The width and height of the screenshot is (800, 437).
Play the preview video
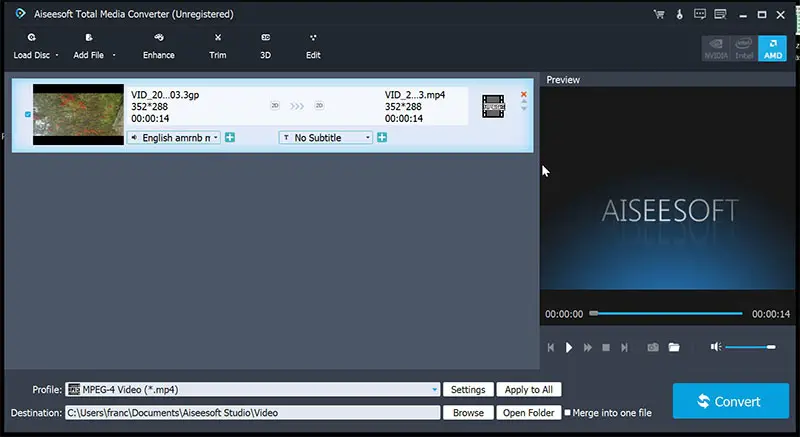pyautogui.click(x=569, y=347)
